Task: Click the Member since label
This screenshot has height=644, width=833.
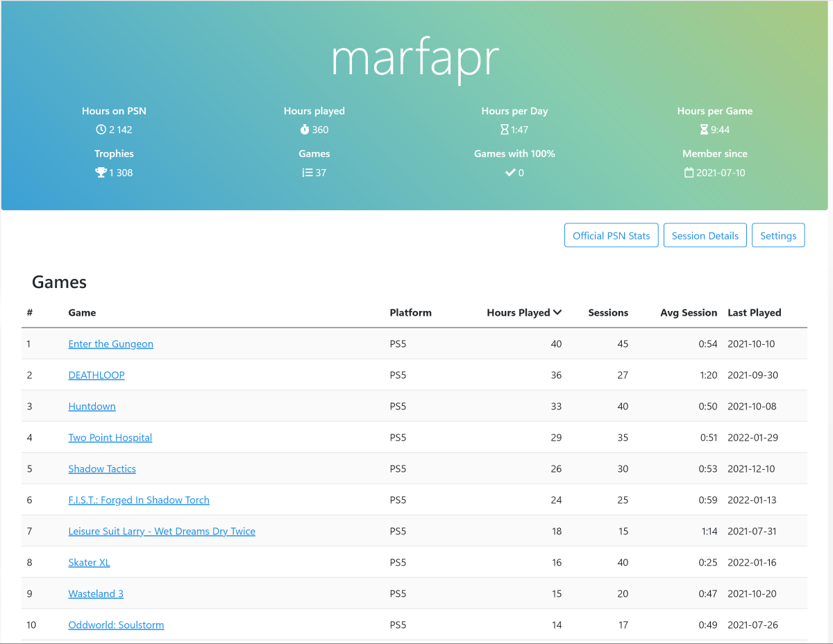Action: (715, 154)
